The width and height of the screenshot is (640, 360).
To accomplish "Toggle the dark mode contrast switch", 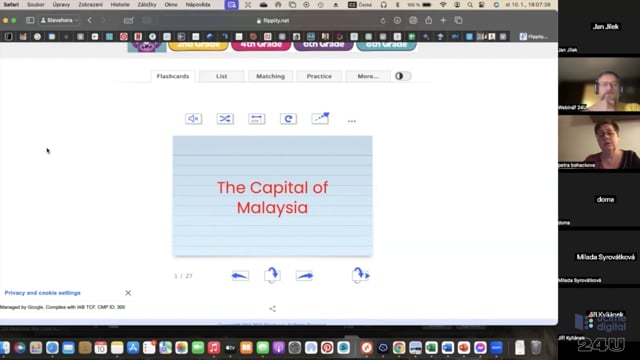I will tap(403, 76).
